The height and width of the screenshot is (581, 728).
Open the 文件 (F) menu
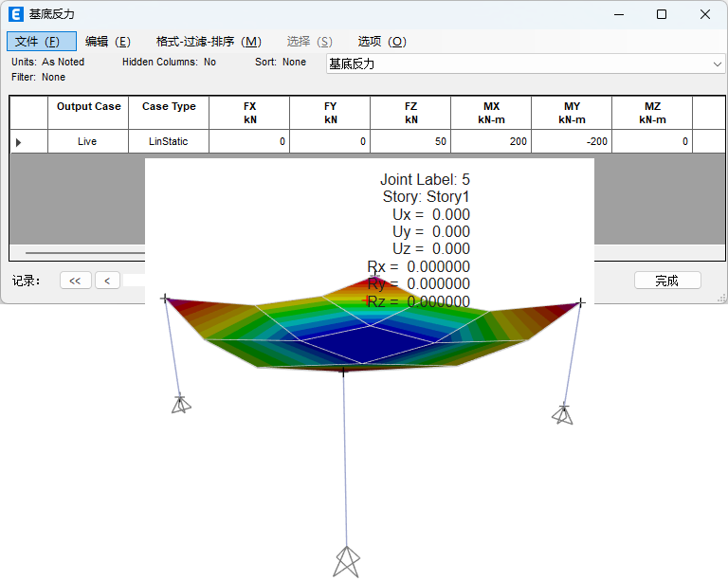click(41, 42)
